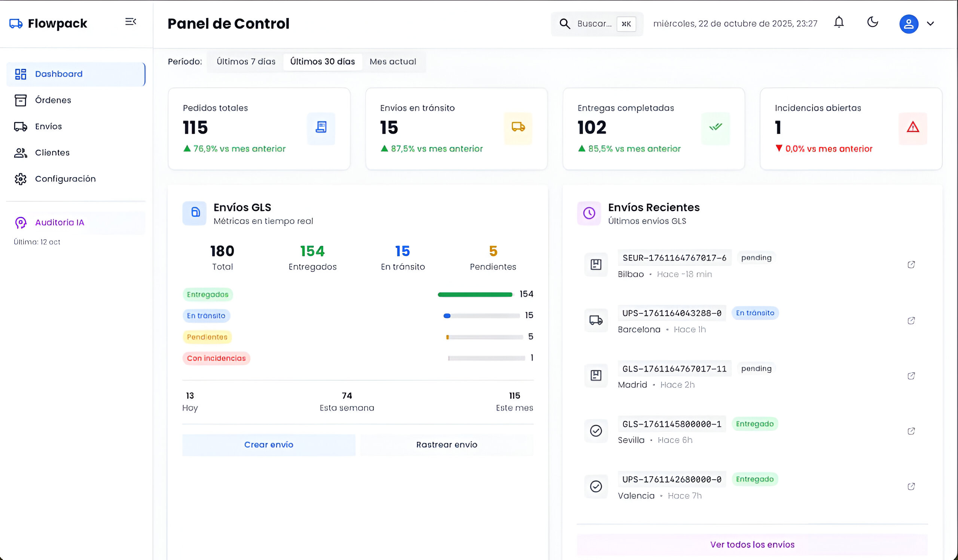The height and width of the screenshot is (560, 958).
Task: Expand the user account dropdown chevron
Action: pyautogui.click(x=930, y=24)
